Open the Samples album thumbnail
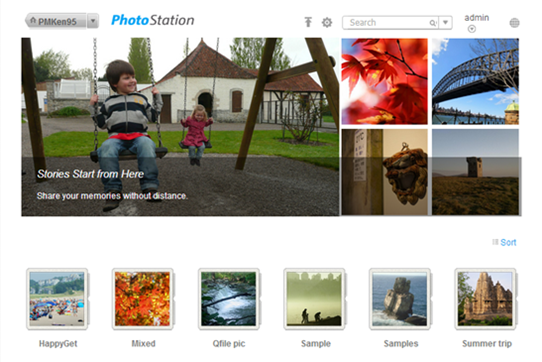Screen dimensions: 542x362 [x=400, y=299]
